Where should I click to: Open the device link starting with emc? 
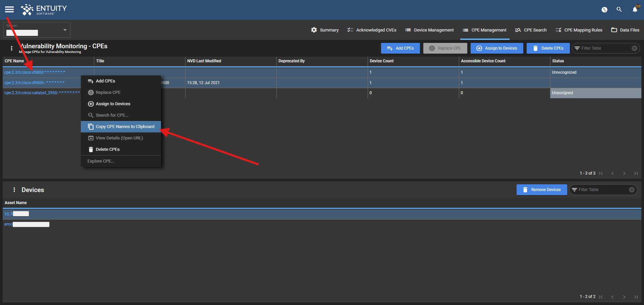coord(27,224)
